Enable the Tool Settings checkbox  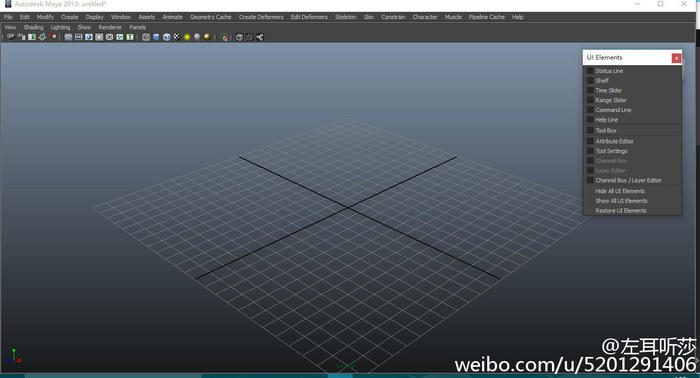click(x=590, y=151)
